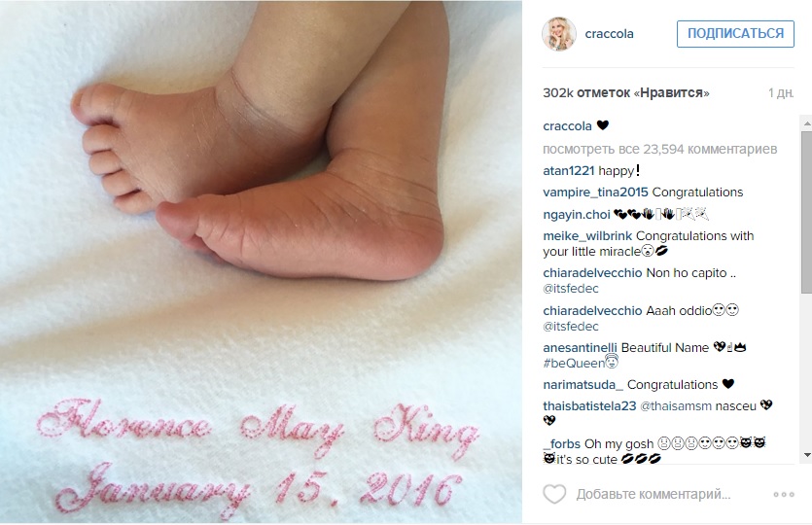Click the scrollbar up arrow

[x=807, y=123]
